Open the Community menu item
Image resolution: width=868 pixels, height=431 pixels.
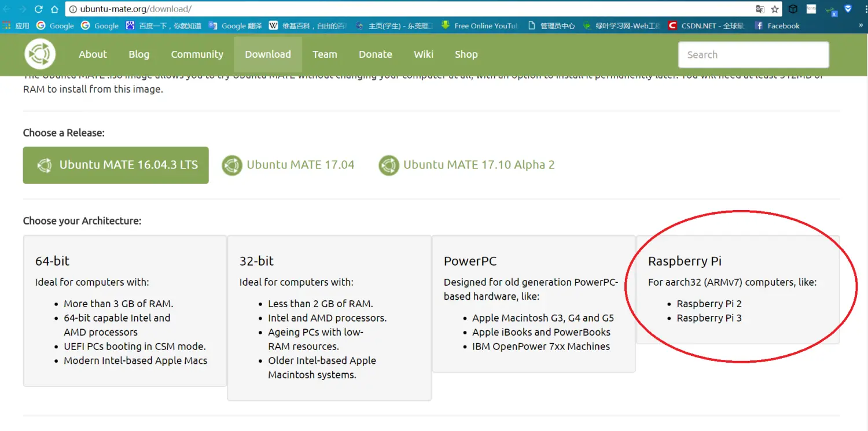(x=197, y=54)
